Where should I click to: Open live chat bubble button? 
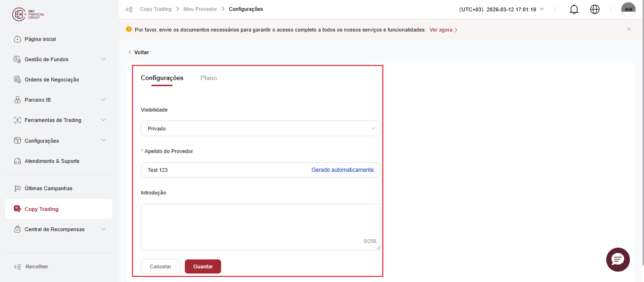pos(618,259)
